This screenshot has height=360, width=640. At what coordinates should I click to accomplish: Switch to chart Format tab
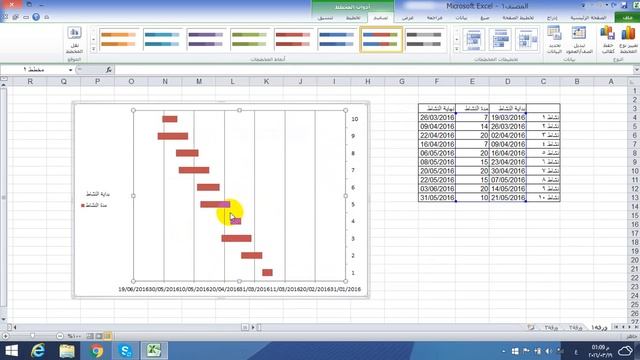click(325, 18)
